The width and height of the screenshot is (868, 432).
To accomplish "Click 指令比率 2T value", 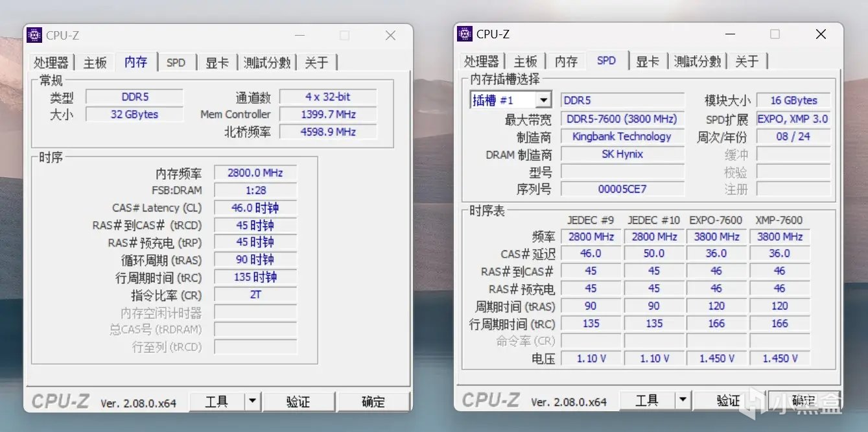I will pyautogui.click(x=255, y=294).
